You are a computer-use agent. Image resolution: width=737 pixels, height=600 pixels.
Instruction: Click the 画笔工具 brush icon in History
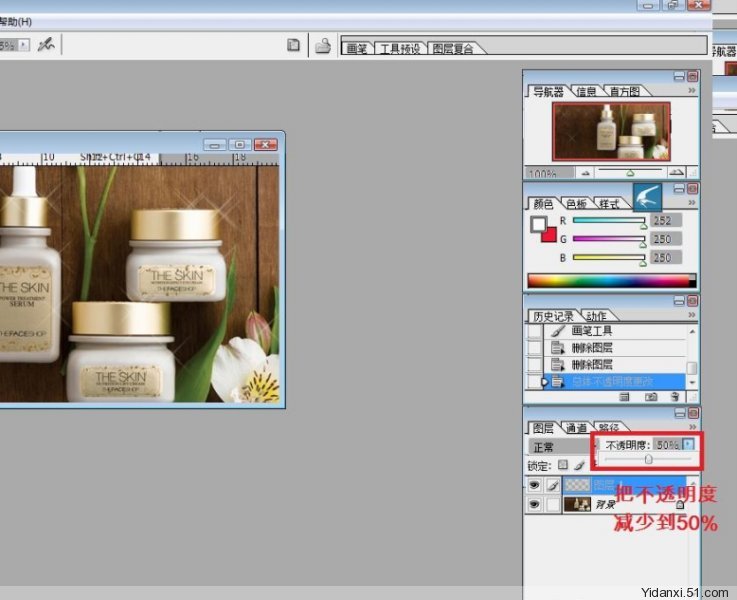[557, 331]
